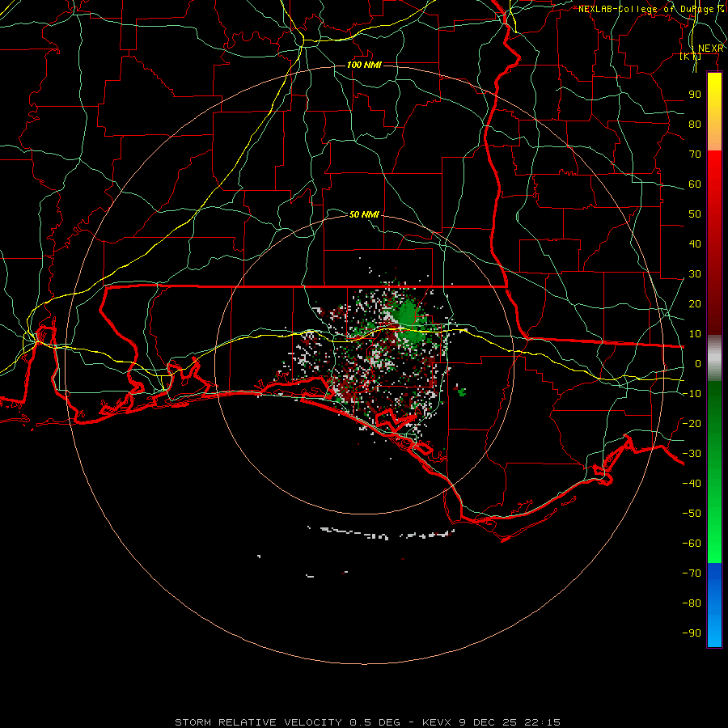Click the 80 value on velocity scale
728x728 pixels.
(x=695, y=125)
